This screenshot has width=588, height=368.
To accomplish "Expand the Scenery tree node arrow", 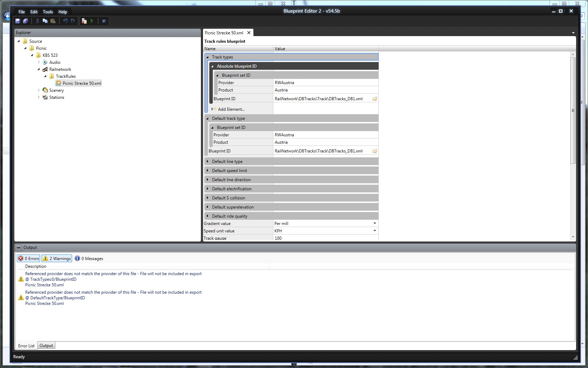I will tap(39, 90).
